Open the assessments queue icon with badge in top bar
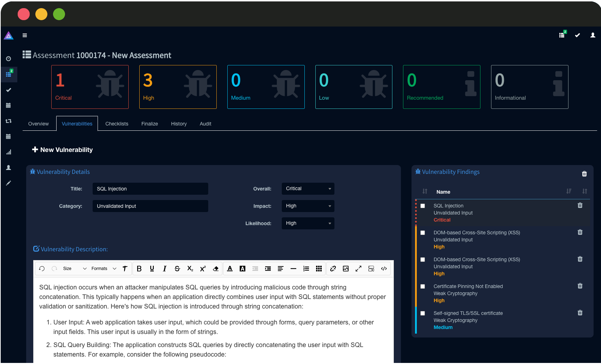 [x=562, y=35]
